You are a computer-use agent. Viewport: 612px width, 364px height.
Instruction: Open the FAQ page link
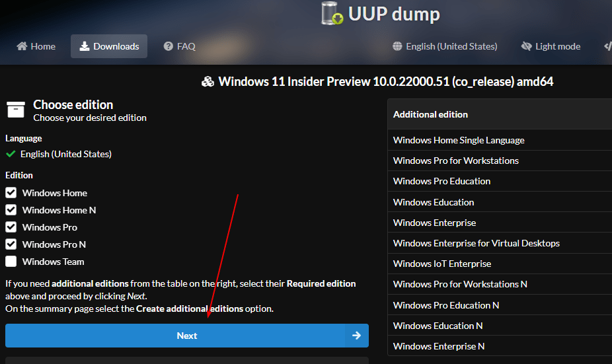[180, 46]
